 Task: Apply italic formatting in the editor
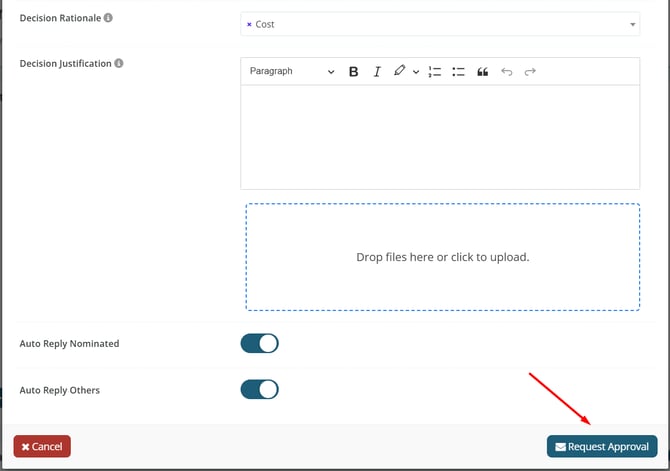[x=377, y=72]
